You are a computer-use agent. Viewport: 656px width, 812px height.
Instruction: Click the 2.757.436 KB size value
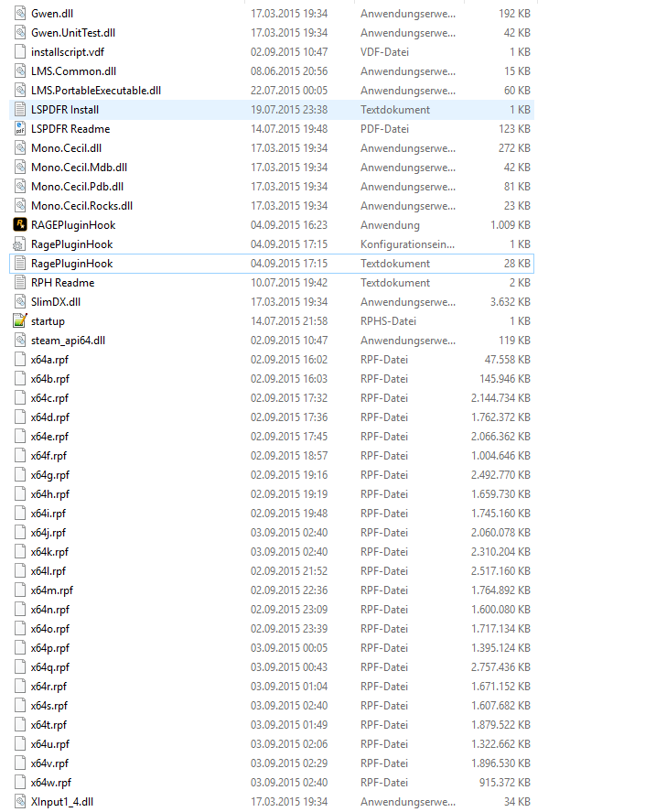500,667
